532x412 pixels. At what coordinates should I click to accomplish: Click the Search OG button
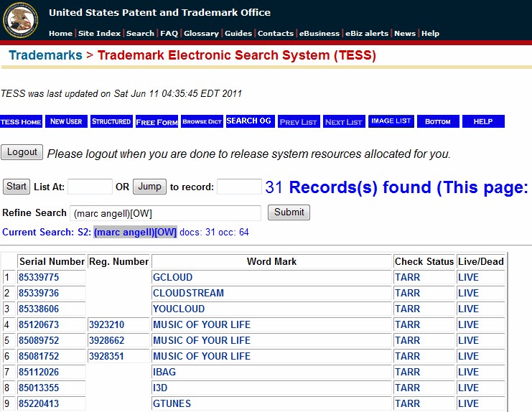click(x=251, y=121)
